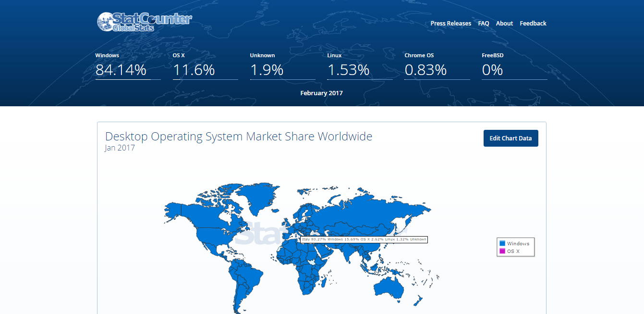Click the chart title Desktop Operating System Market Share

[239, 136]
